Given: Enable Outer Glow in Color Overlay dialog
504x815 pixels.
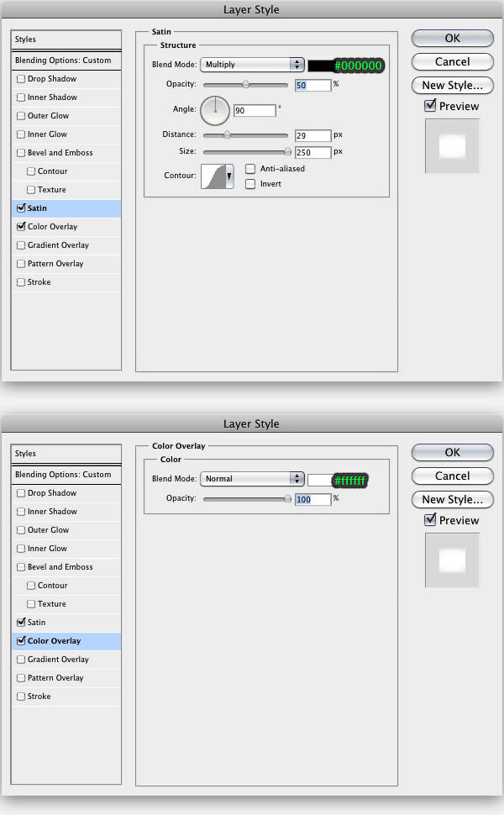Looking at the screenshot, I should 21,529.
